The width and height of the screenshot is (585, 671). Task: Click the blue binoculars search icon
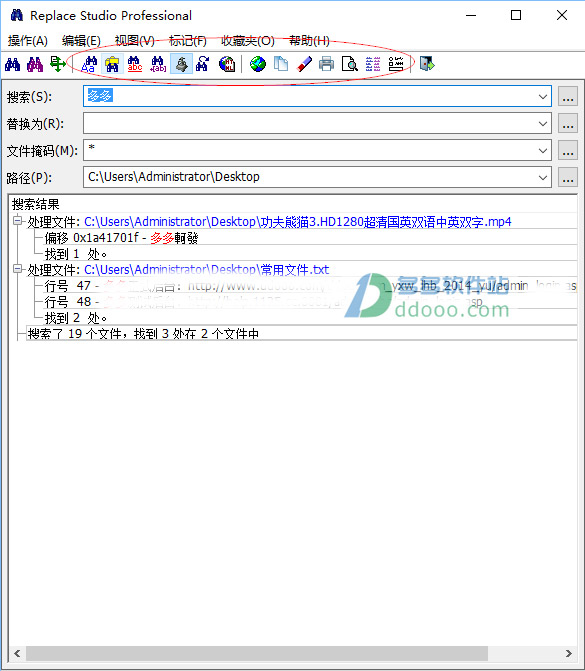point(12,64)
